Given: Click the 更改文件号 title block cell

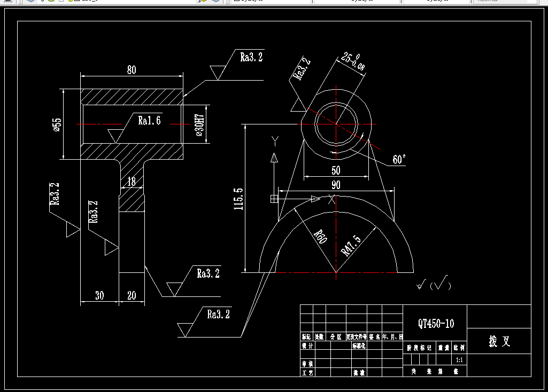Looking at the screenshot, I should coord(357,337).
